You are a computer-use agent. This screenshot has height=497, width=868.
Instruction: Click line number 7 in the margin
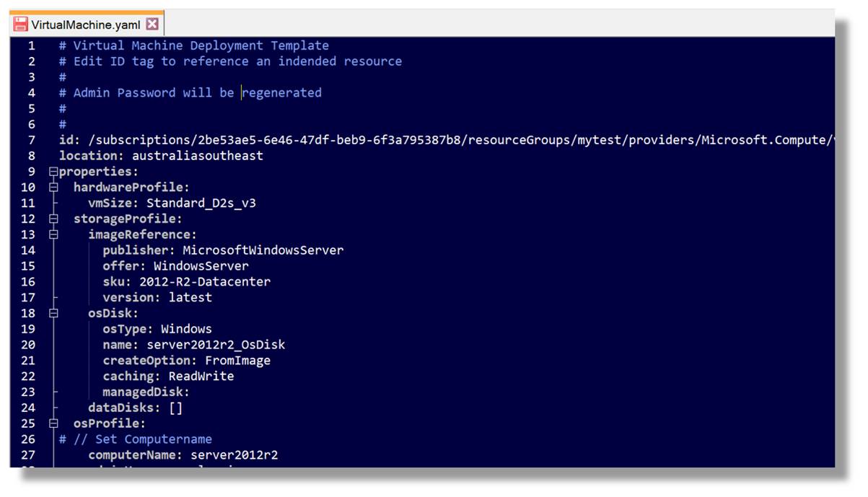tap(31, 140)
